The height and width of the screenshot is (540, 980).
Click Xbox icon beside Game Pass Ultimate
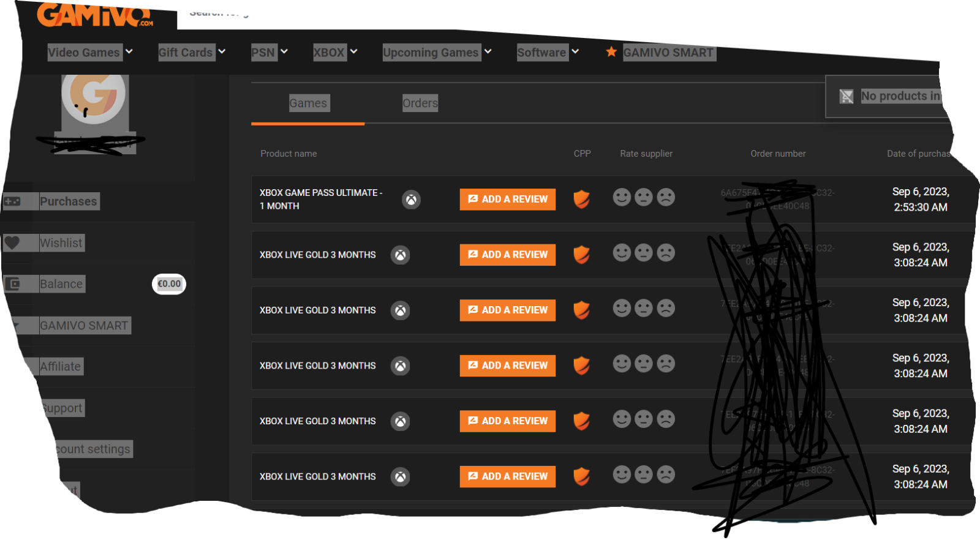click(x=411, y=200)
